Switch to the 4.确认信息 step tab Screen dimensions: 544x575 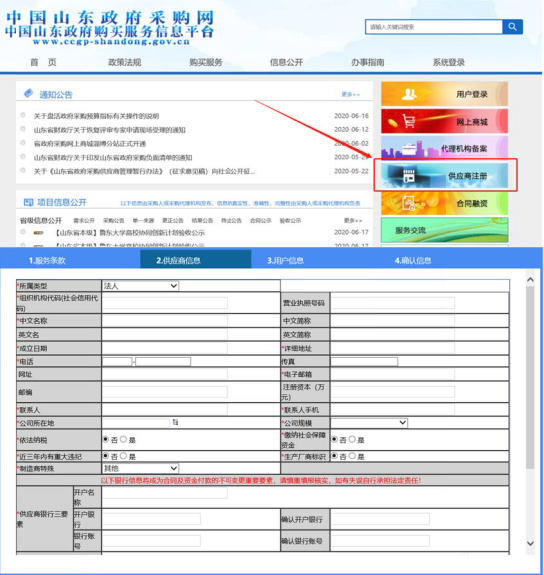click(413, 260)
